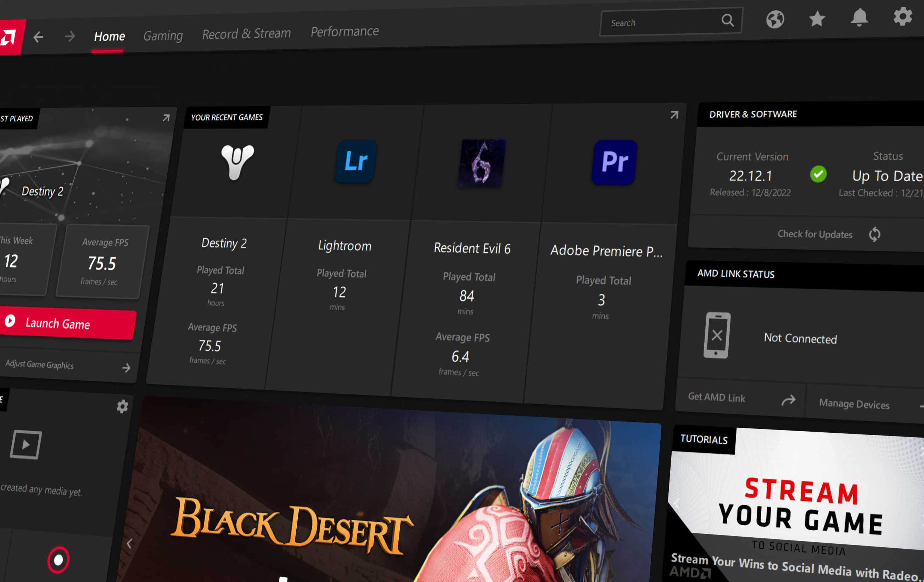Click the favorites star icon
The width and height of the screenshot is (924, 582).
[816, 18]
